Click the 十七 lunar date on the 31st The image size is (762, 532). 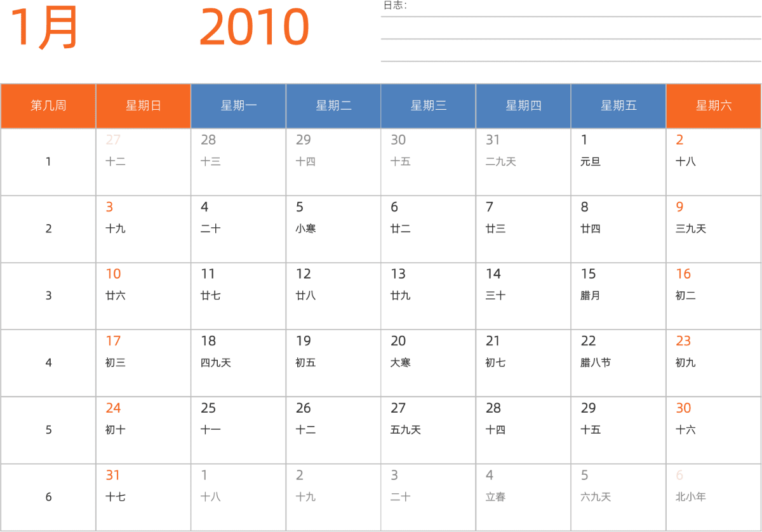116,497
